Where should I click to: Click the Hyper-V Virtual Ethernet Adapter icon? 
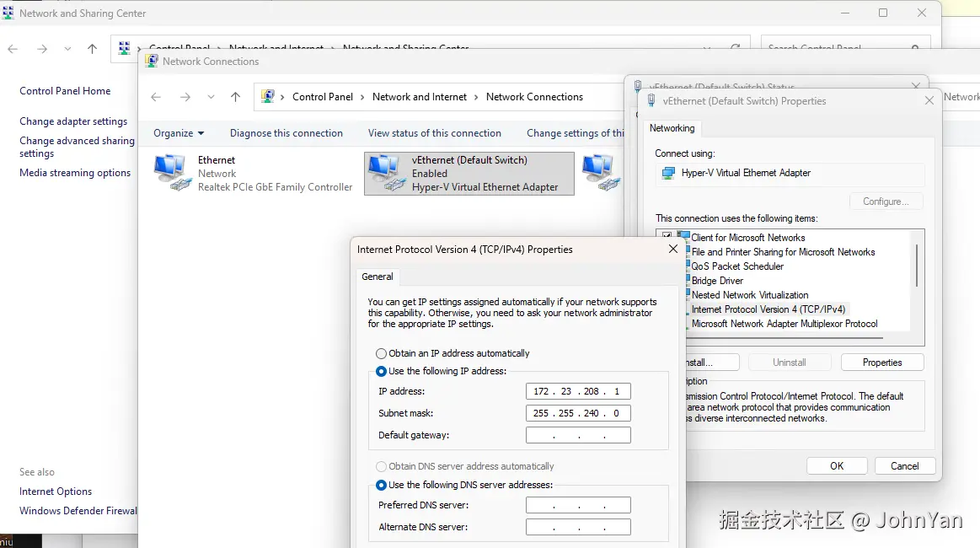668,174
